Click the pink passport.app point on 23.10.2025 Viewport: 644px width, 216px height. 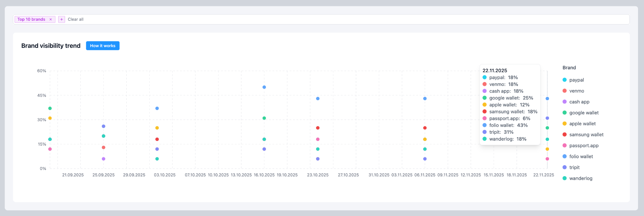(318, 139)
